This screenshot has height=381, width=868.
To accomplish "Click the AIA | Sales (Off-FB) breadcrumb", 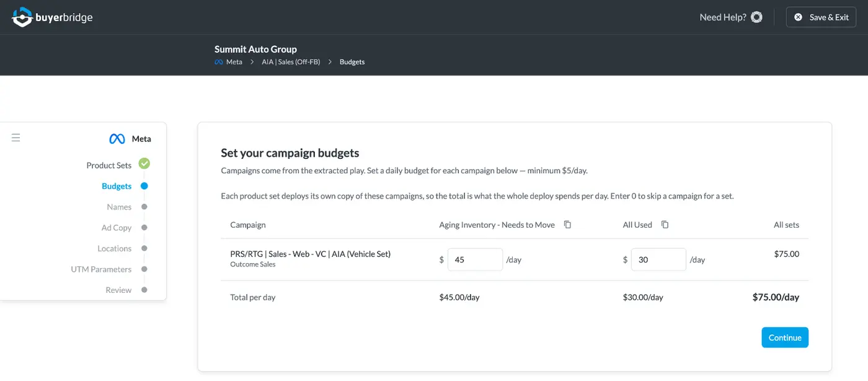I will (291, 62).
